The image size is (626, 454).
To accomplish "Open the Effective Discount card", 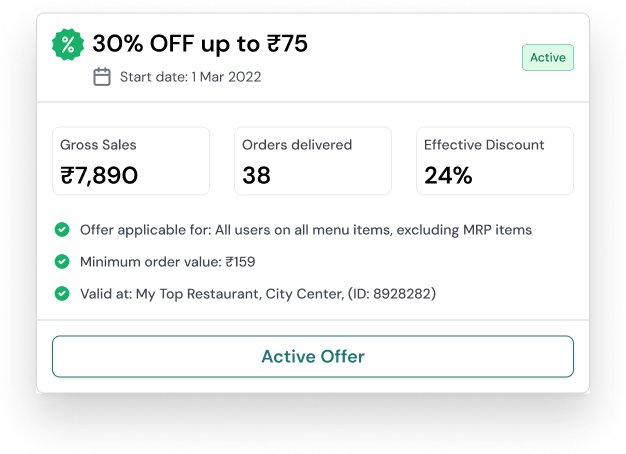I will pyautogui.click(x=495, y=161).
